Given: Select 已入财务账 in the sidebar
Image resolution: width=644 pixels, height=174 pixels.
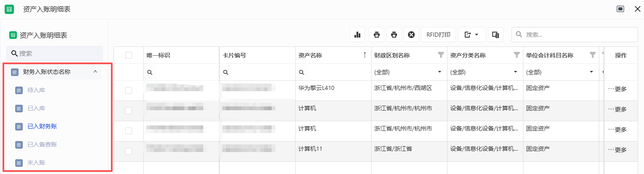Looking at the screenshot, I should click(x=42, y=126).
